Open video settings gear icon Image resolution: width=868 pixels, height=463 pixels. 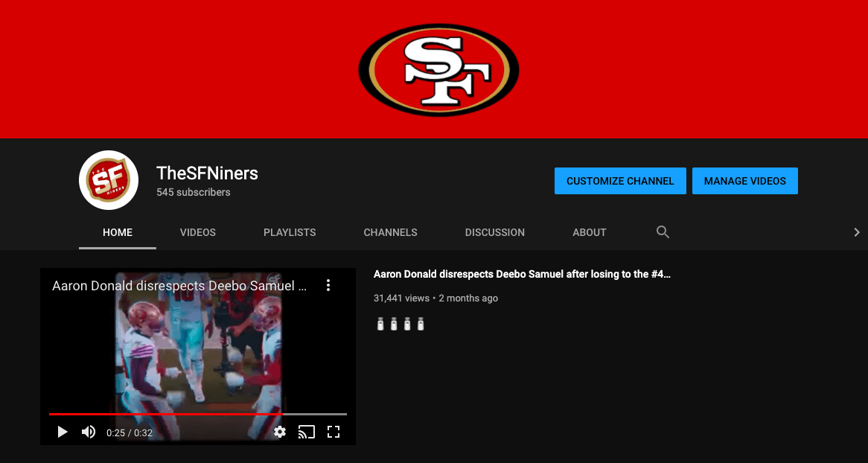[x=280, y=432]
